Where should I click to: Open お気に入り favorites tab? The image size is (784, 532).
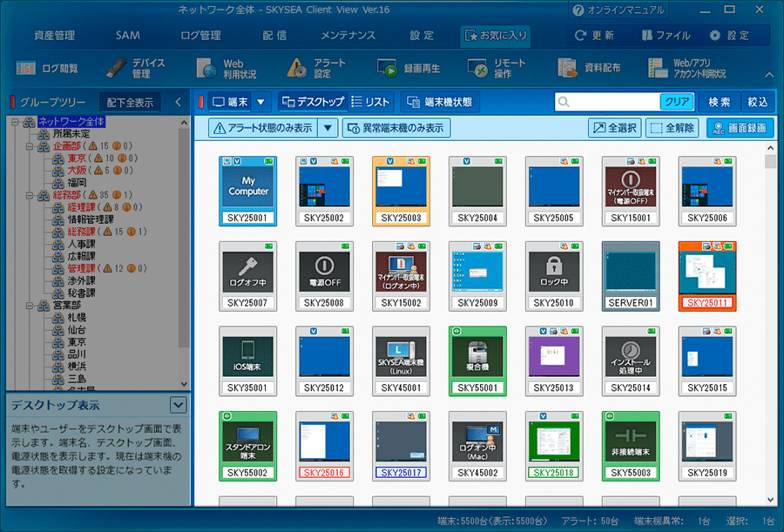pos(496,36)
